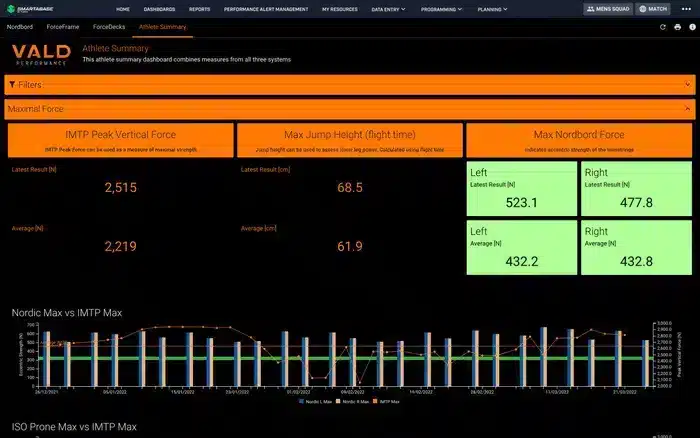Click Right latest result tile 477.8
The width and height of the screenshot is (700, 438).
[637, 189]
